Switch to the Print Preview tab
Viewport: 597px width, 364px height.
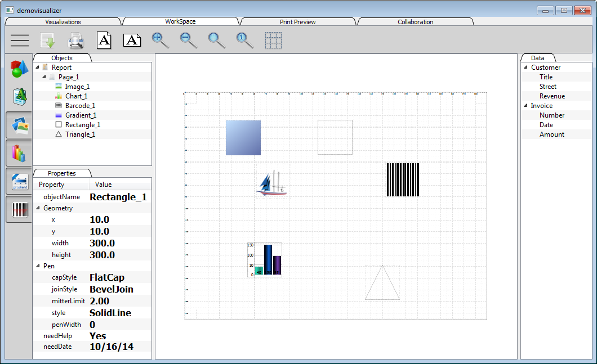pos(297,22)
